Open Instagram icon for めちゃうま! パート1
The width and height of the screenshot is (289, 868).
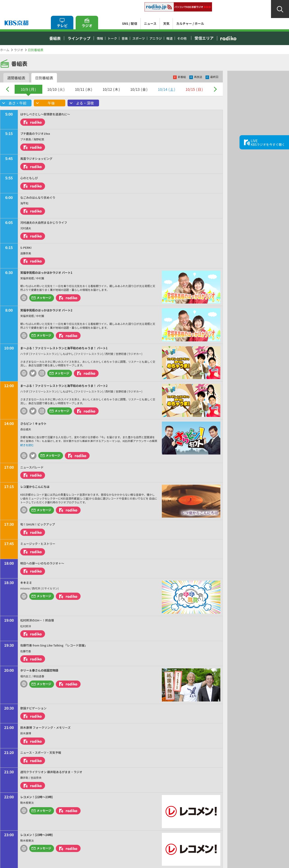(x=42, y=373)
